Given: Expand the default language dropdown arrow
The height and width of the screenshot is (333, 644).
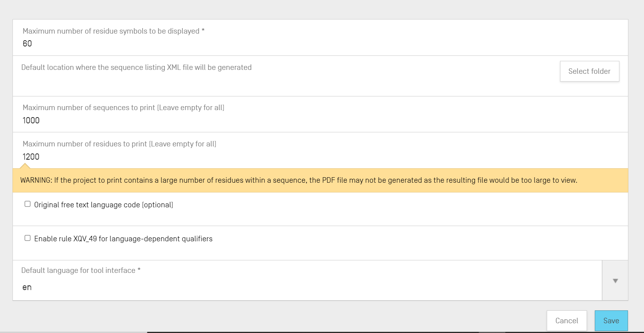Looking at the screenshot, I should click(x=615, y=281).
